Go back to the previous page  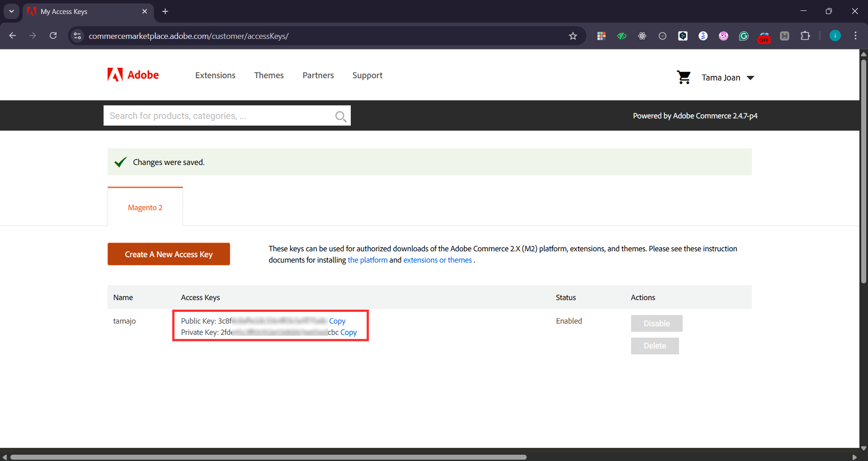click(13, 36)
